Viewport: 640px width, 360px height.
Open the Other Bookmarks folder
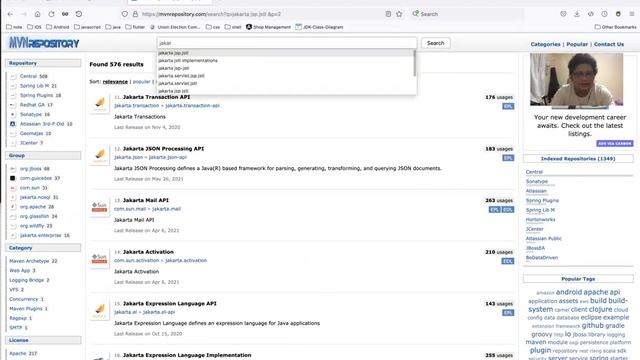(616, 27)
